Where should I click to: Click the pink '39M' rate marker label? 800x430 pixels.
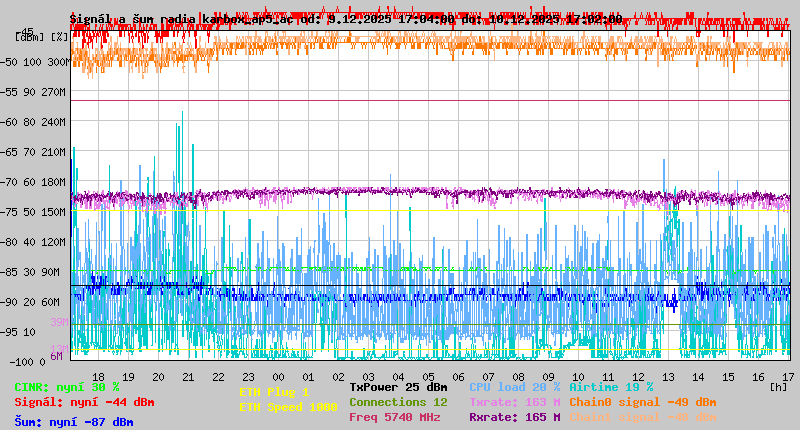(x=59, y=322)
